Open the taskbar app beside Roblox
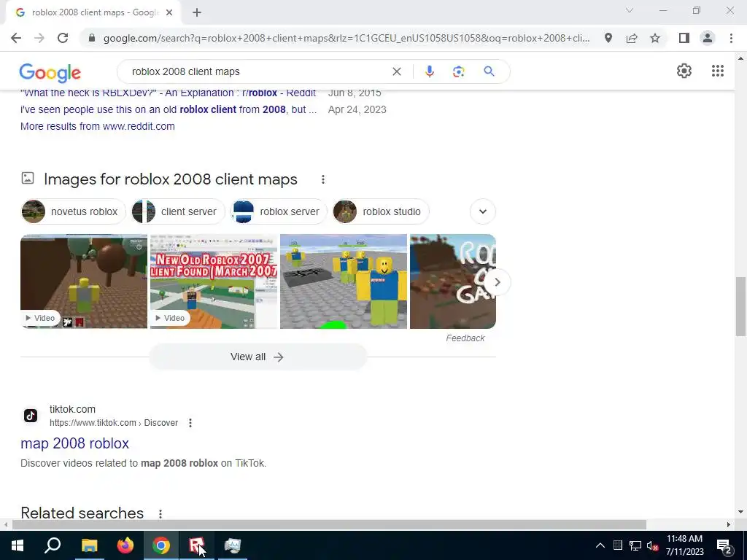The image size is (747, 560). click(233, 545)
